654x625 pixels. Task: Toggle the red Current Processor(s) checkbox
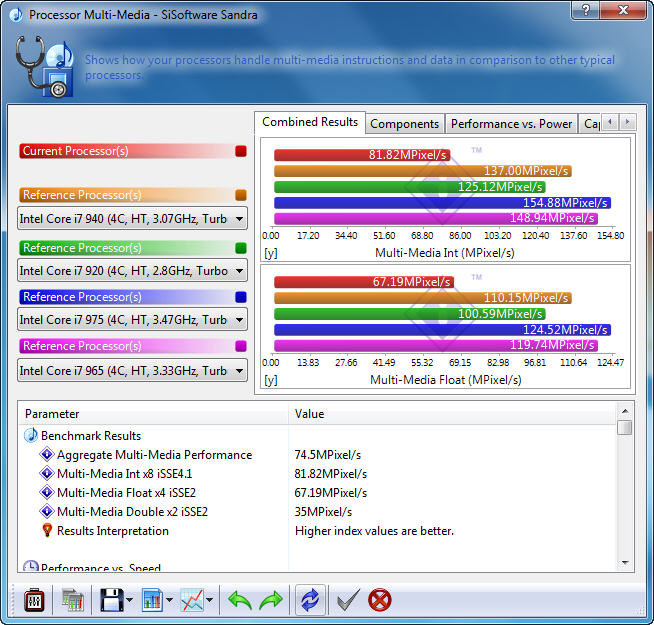[x=241, y=151]
